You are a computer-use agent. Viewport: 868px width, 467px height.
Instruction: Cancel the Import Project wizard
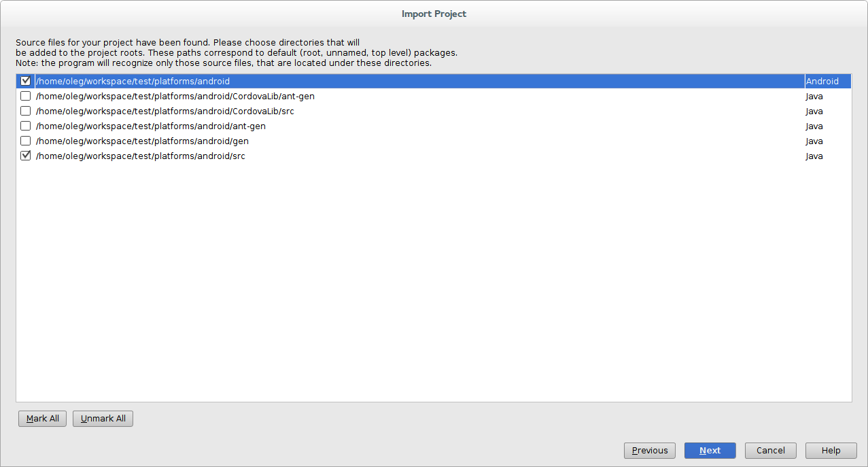point(771,451)
